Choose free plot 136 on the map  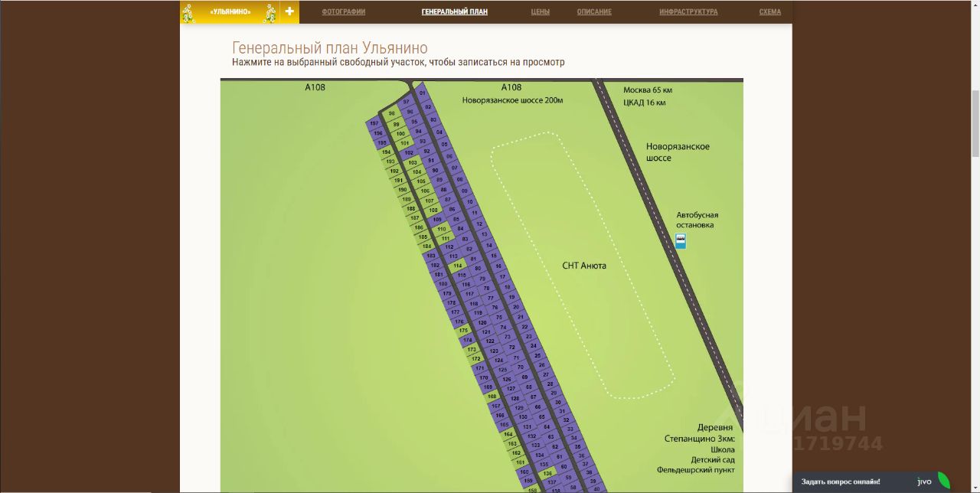(547, 474)
